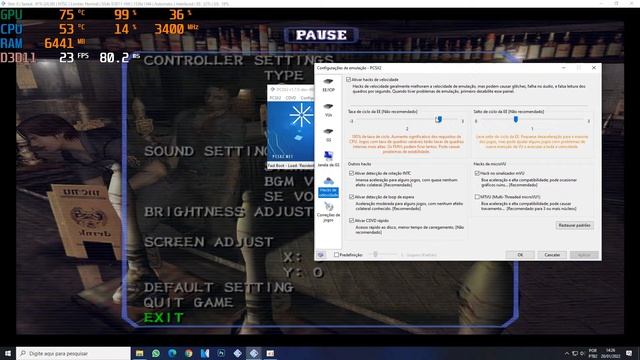Click the blue ribbon icon in the taskbar
640x360 pixels.
coord(205,353)
